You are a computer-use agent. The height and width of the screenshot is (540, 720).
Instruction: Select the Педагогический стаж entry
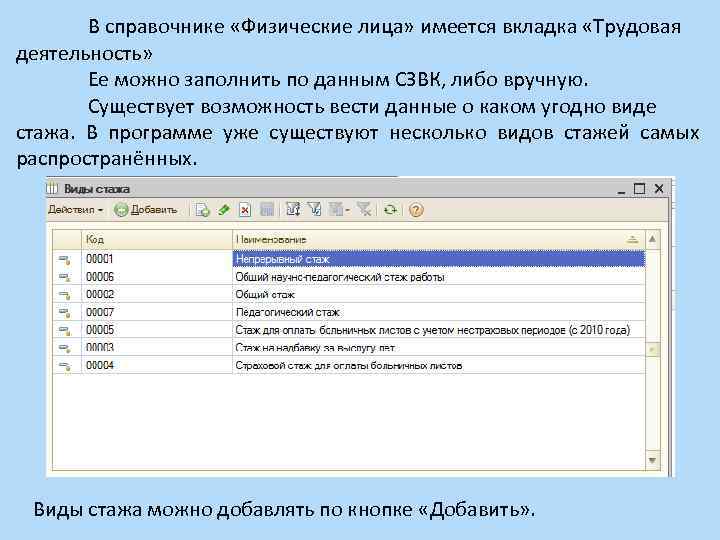tap(439, 312)
